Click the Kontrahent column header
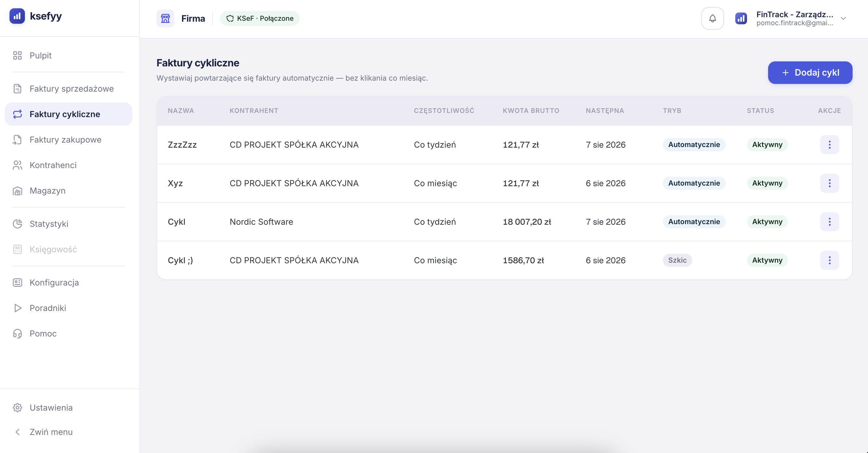 point(254,111)
